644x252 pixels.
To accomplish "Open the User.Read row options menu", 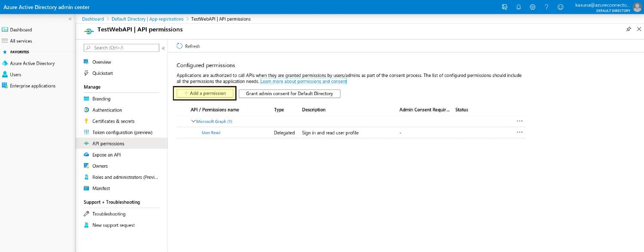I will [x=519, y=133].
